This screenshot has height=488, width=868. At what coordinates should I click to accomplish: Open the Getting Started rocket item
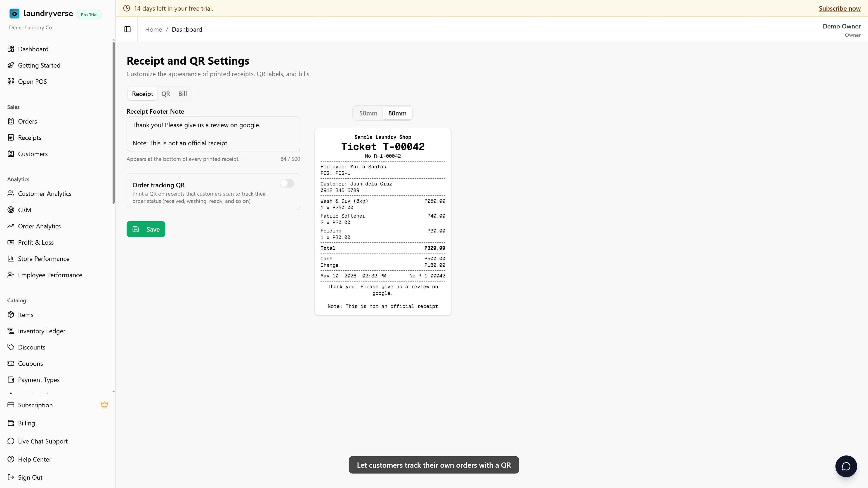coord(39,65)
